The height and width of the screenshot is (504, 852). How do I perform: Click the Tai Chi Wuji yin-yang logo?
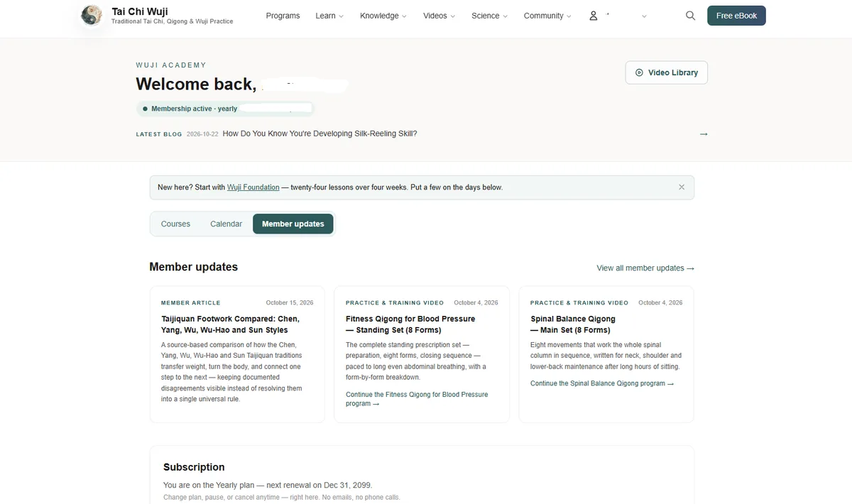point(91,16)
